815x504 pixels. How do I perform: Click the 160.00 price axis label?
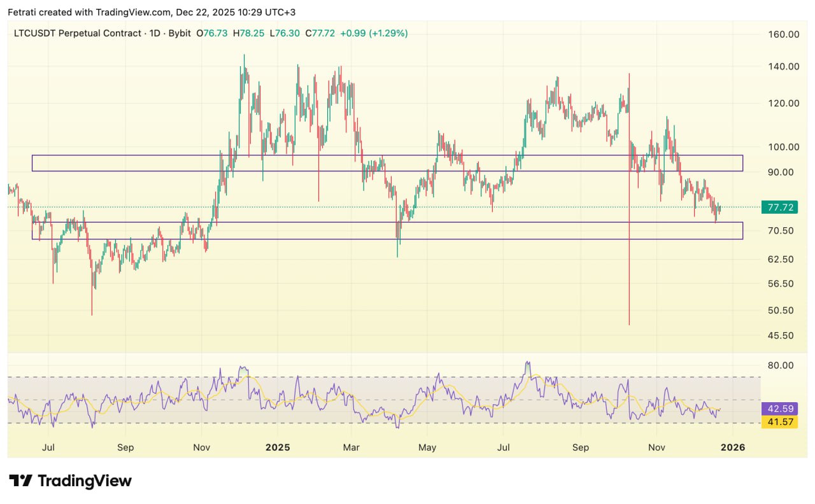coord(783,34)
